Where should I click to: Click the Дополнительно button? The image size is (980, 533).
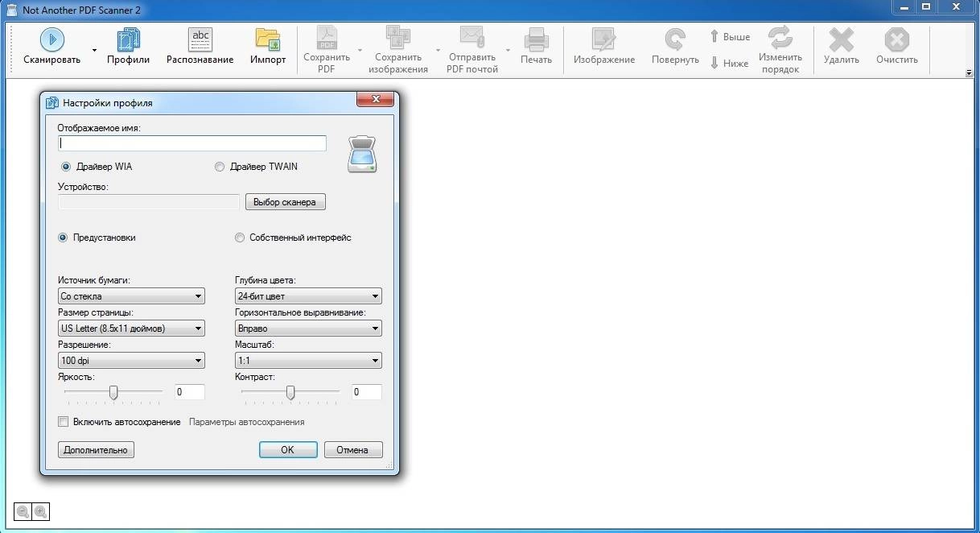pyautogui.click(x=97, y=450)
